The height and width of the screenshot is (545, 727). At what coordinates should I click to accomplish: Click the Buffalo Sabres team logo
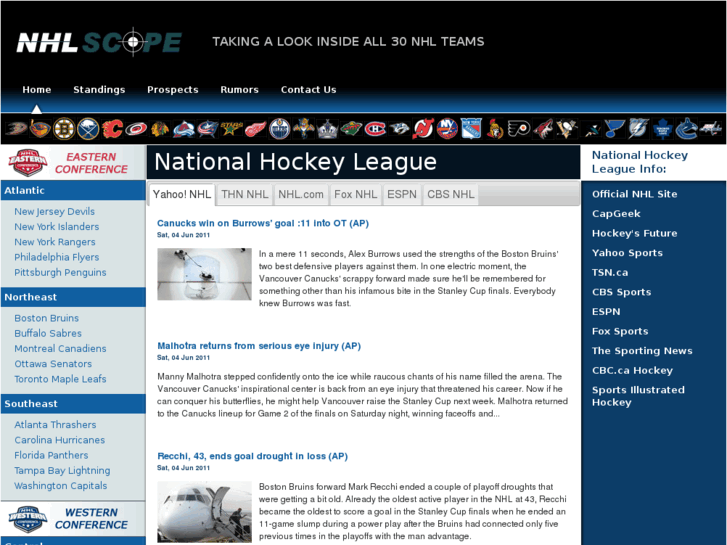88,128
